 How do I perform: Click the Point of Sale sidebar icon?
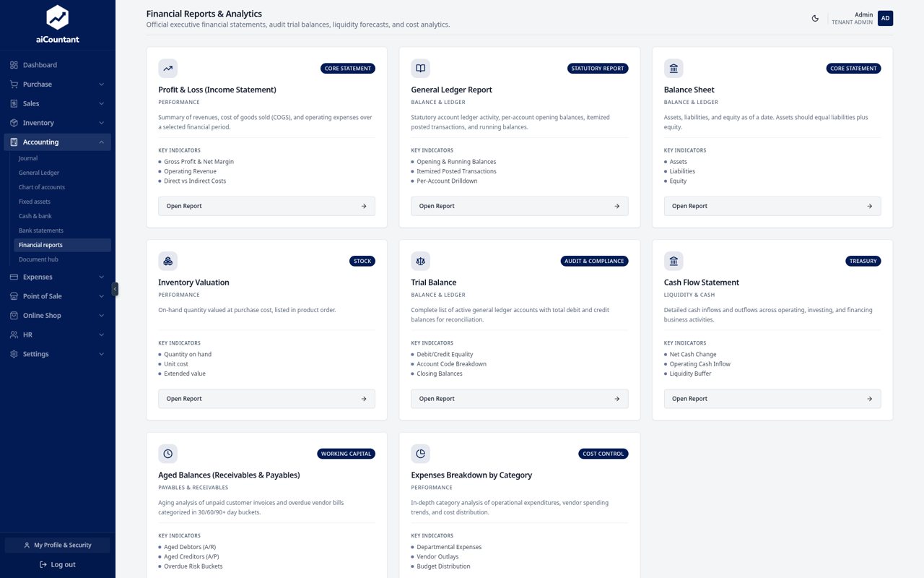pyautogui.click(x=14, y=296)
